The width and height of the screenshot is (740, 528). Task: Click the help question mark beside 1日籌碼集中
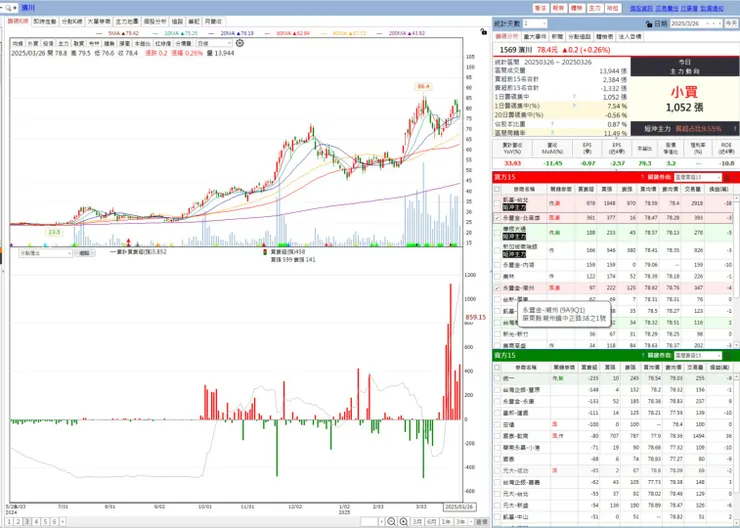(574, 97)
